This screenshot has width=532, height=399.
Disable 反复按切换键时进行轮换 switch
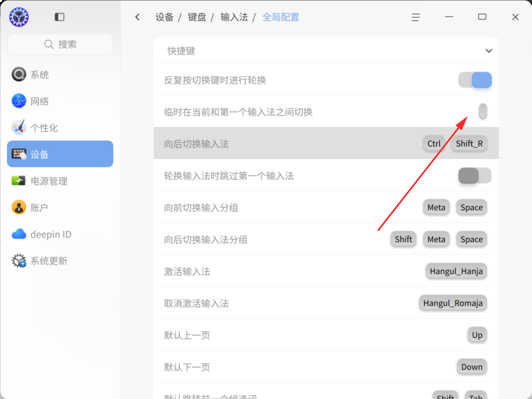pyautogui.click(x=475, y=80)
